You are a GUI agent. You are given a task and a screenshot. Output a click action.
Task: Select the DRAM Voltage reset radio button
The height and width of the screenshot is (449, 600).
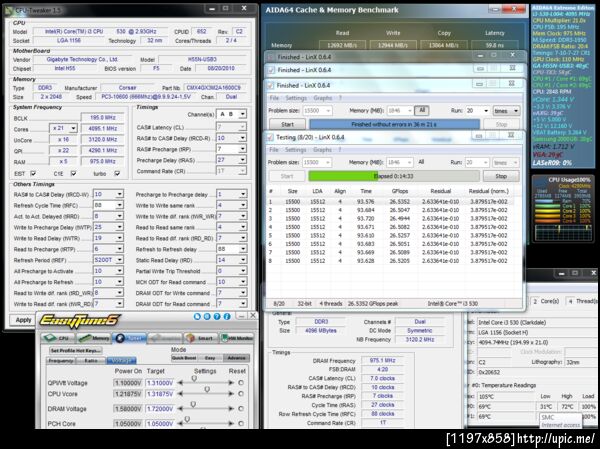tap(241, 408)
